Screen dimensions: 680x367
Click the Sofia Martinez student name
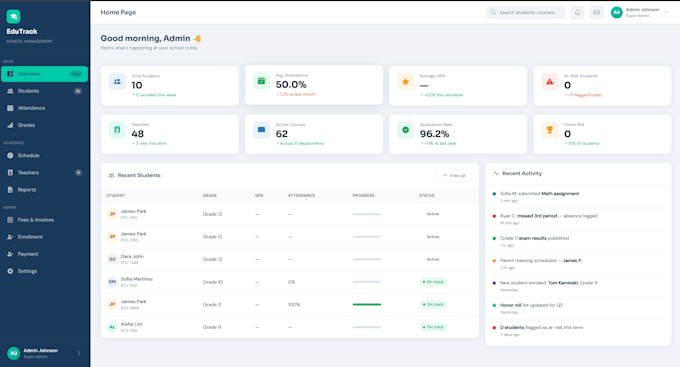click(x=137, y=279)
